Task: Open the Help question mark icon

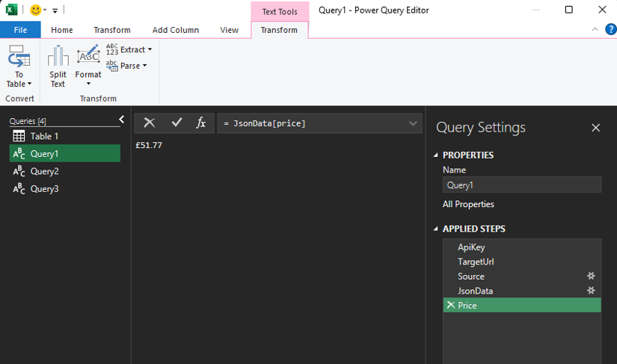Action: click(x=611, y=29)
